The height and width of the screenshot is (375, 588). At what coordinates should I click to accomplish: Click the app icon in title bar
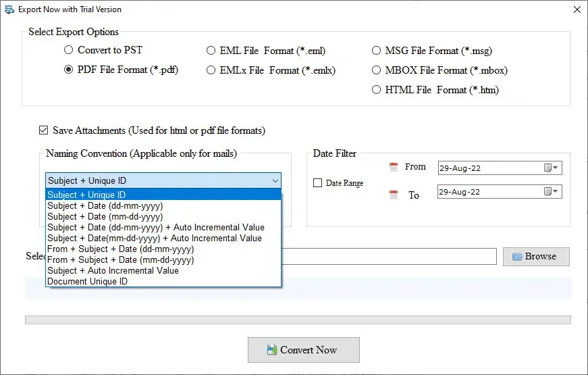point(9,9)
